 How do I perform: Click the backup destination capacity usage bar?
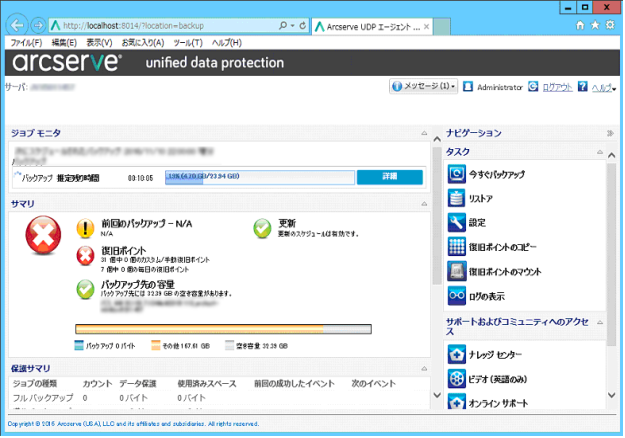(x=223, y=329)
